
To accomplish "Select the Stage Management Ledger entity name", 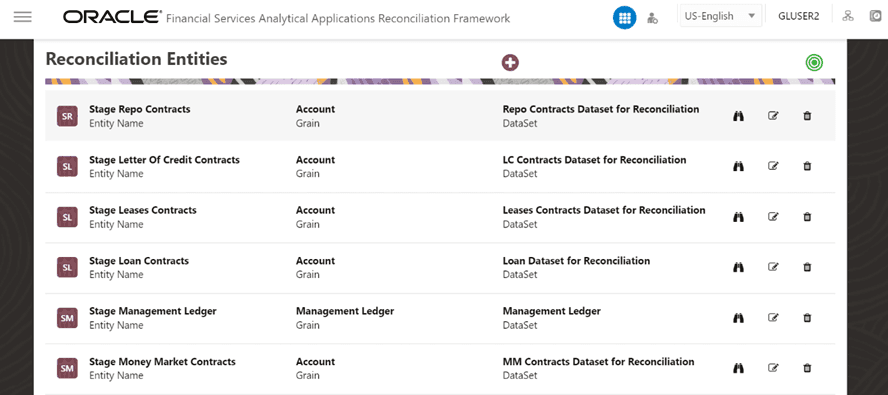I will pos(153,311).
